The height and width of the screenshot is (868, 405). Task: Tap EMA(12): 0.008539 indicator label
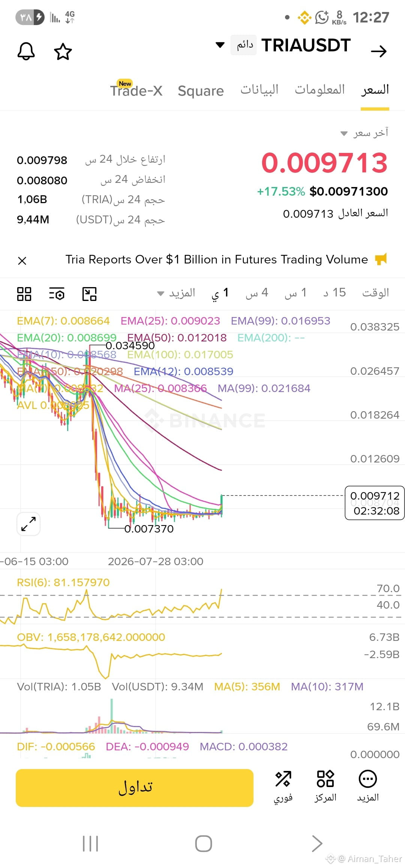184,371
